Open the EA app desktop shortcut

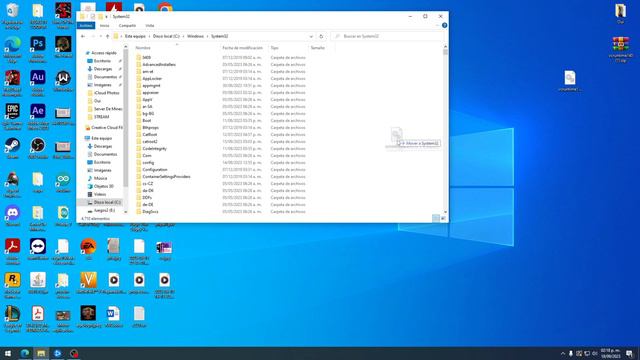click(88, 247)
